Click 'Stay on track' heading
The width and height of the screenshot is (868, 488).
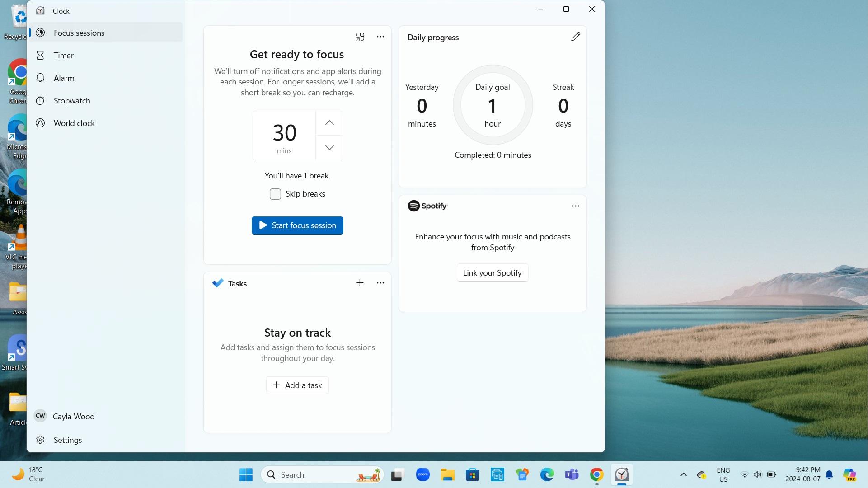(x=297, y=333)
